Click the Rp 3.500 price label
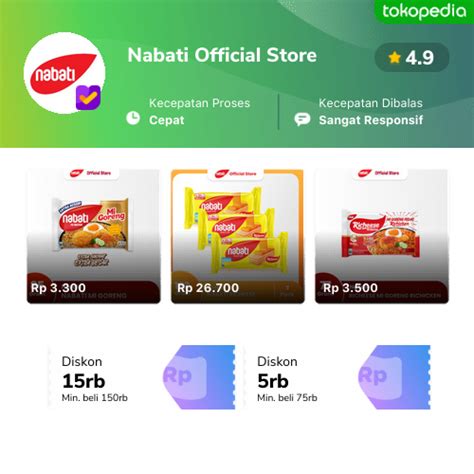Screen dimensions: 474x474 click(350, 288)
